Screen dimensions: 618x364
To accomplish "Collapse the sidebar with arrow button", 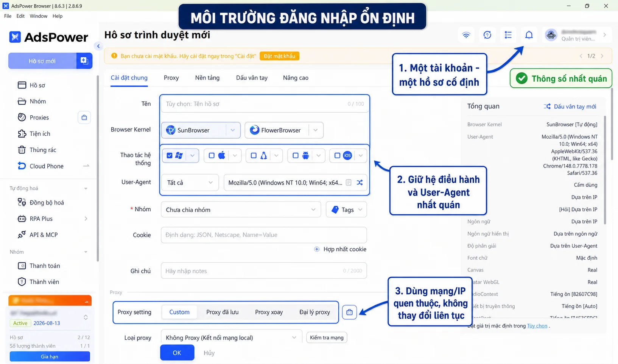I will click(x=98, y=46).
